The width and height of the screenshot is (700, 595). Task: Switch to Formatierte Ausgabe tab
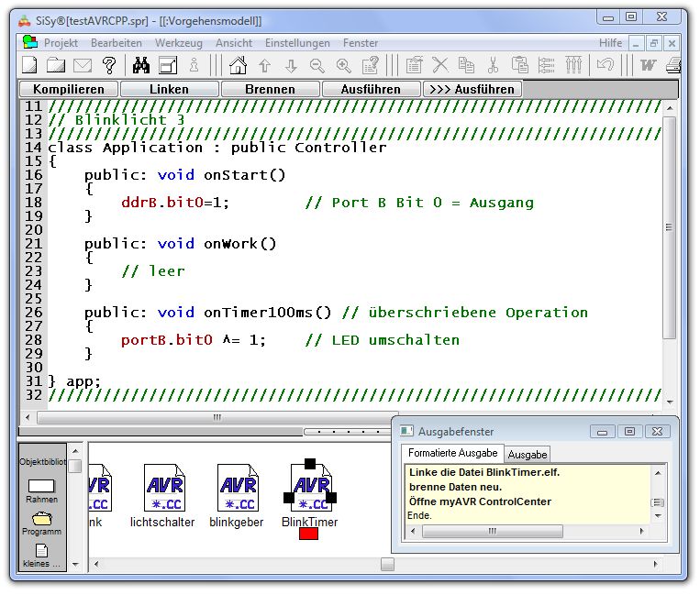pyautogui.click(x=452, y=453)
